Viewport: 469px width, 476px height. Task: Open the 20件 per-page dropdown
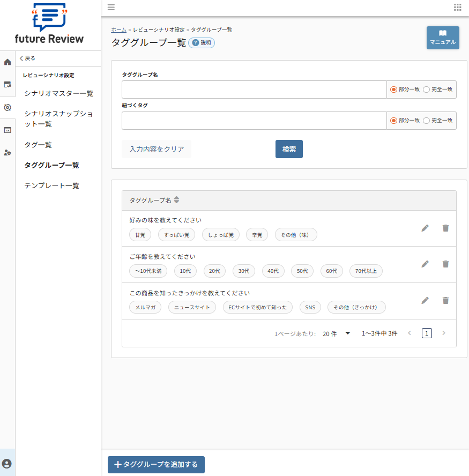338,333
